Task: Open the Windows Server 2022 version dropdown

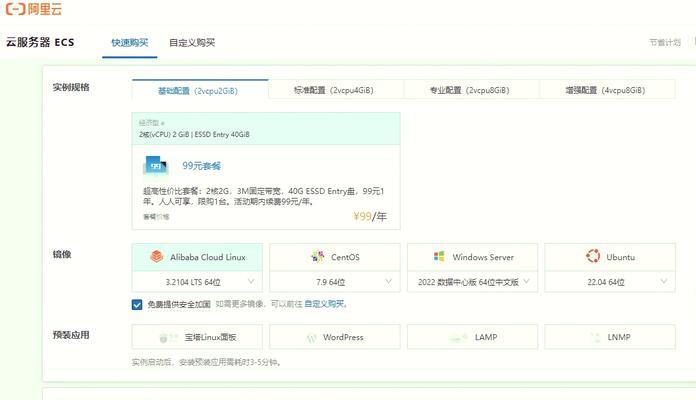Action: point(472,282)
